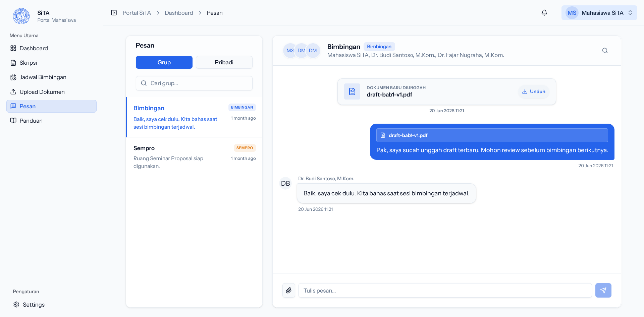Open Upload Dokumen page

(x=51, y=92)
